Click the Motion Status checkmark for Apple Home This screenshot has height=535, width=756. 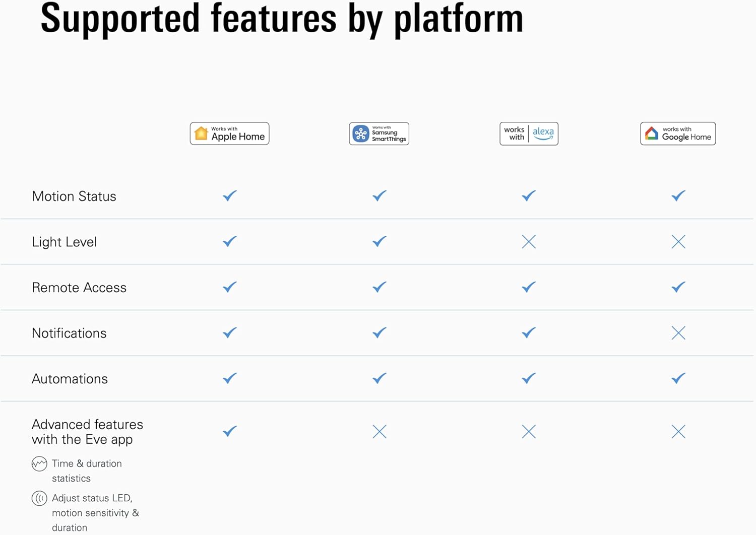click(x=230, y=195)
